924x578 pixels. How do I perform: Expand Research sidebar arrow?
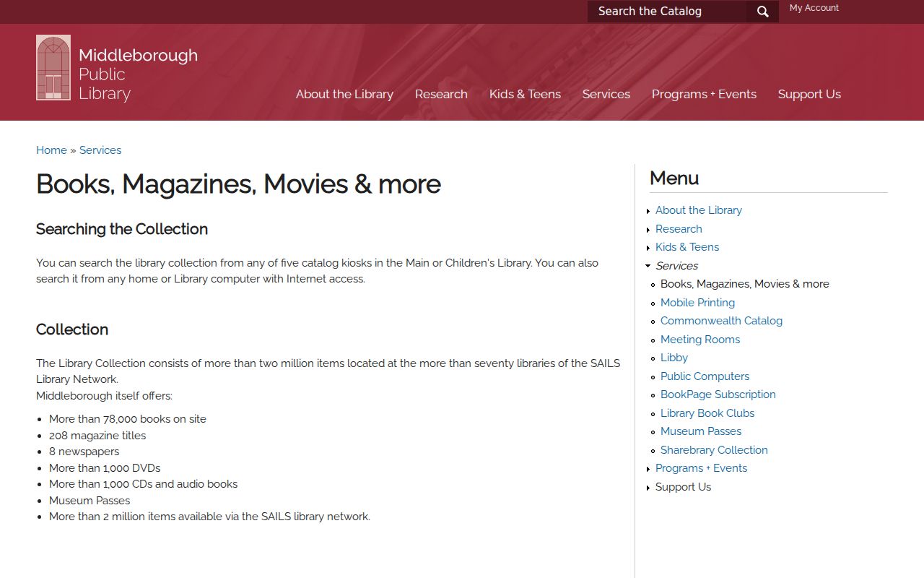pyautogui.click(x=648, y=230)
